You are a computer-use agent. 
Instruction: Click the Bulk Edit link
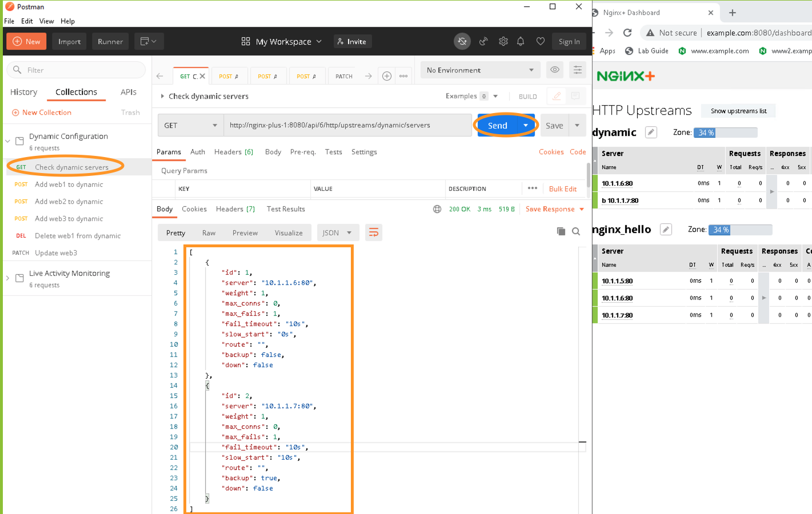point(563,188)
